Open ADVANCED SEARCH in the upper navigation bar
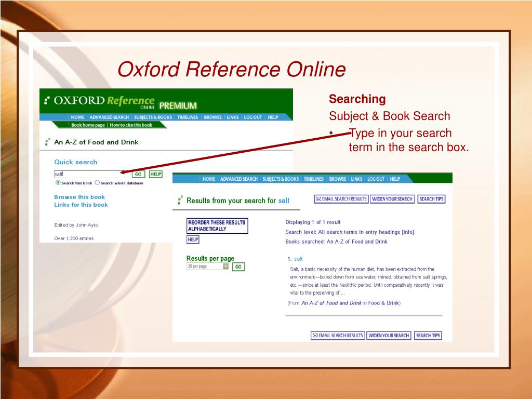The height and width of the screenshot is (399, 532). (x=109, y=117)
